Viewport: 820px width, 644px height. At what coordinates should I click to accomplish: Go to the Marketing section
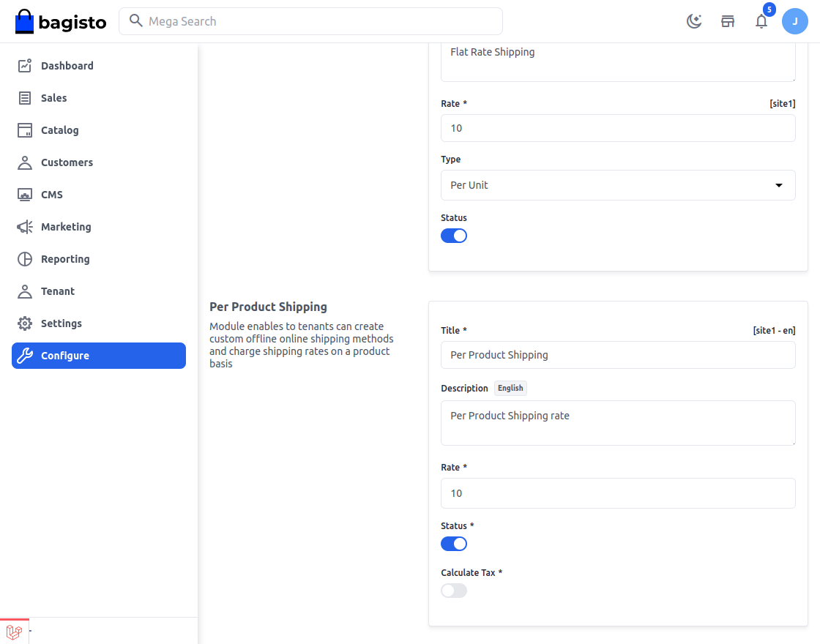(x=66, y=227)
